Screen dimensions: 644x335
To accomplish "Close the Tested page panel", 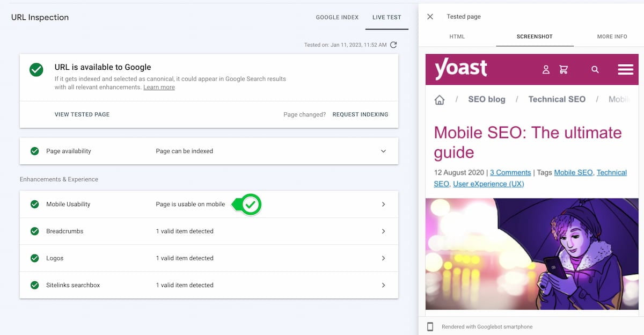I will pyautogui.click(x=429, y=17).
